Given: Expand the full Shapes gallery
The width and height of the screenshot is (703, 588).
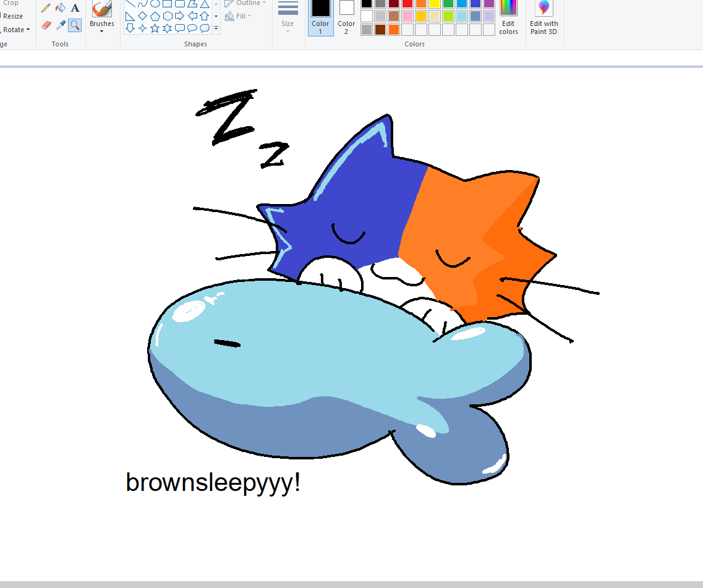Looking at the screenshot, I should [x=216, y=28].
